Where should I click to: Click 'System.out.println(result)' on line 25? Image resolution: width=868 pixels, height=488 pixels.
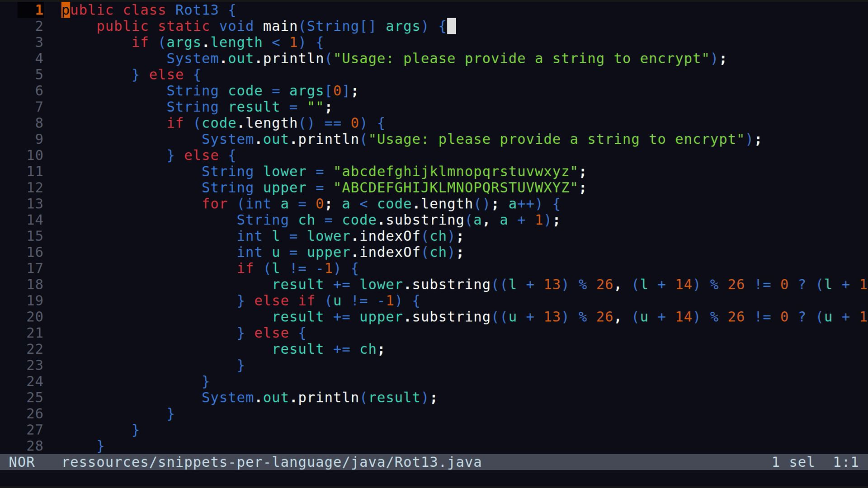pos(315,398)
